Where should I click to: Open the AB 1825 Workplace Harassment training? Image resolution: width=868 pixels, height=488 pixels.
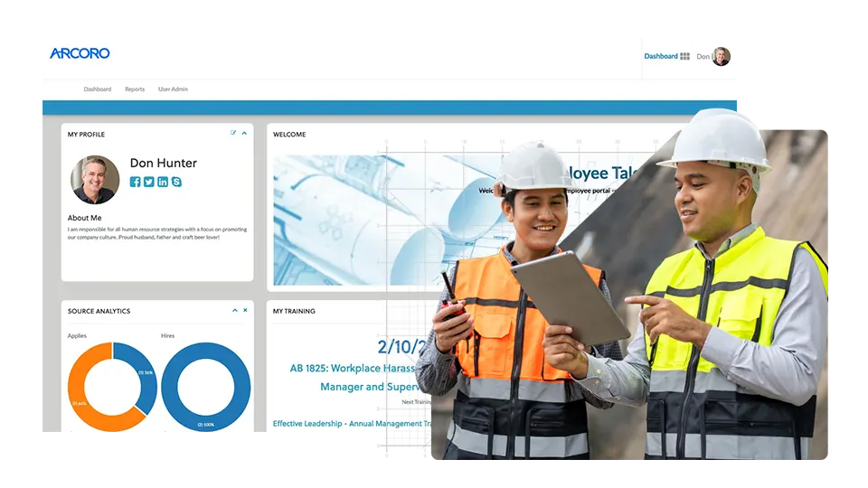point(353,369)
